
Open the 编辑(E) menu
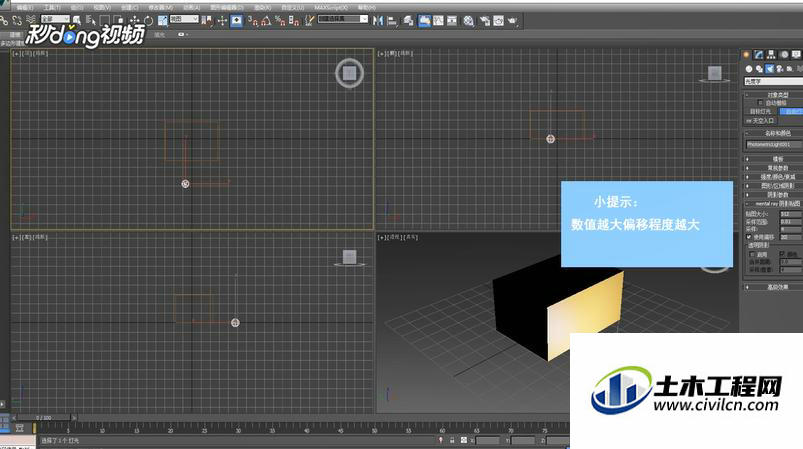point(25,8)
